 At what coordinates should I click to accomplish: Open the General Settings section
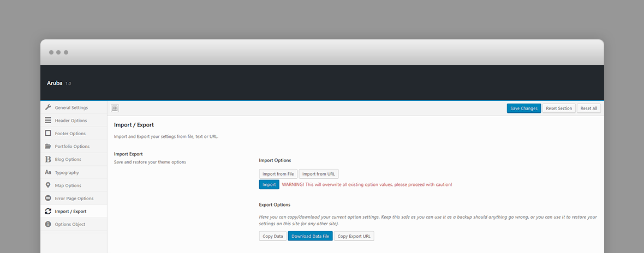74,107
